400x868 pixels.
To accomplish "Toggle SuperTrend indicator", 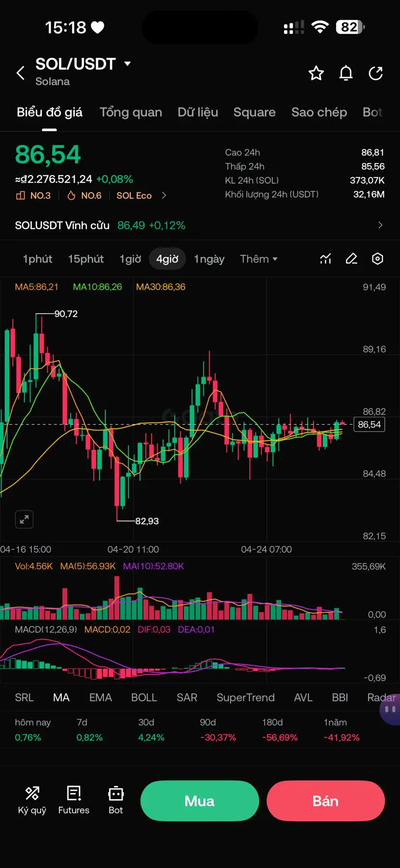I will pyautogui.click(x=245, y=697).
